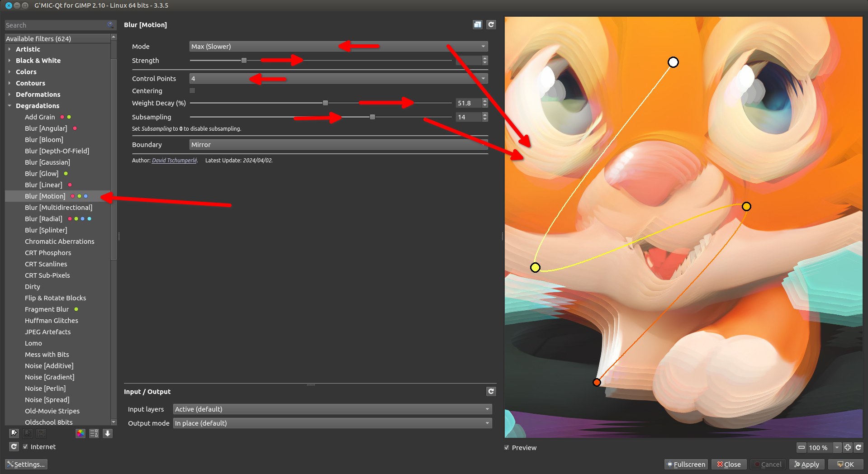The height and width of the screenshot is (474, 868).
Task: Click the add fave bookmark icon
Action: point(14,433)
